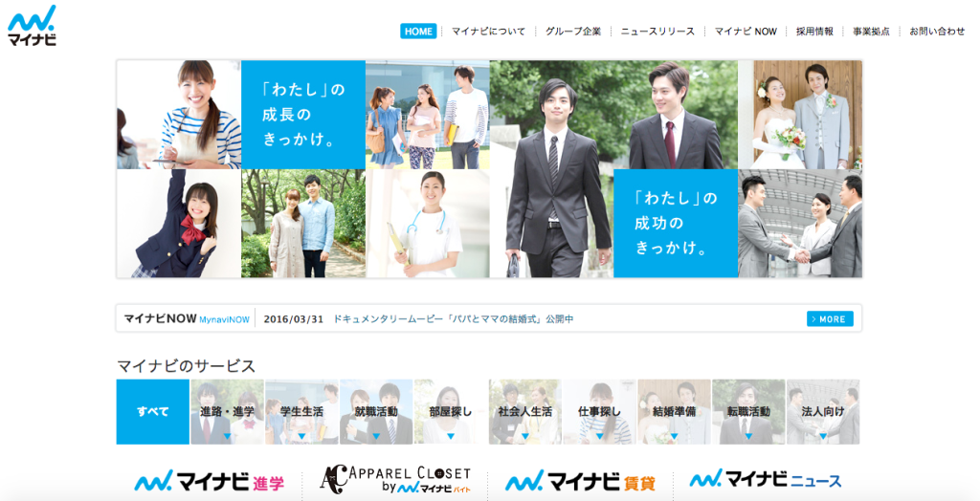
Task: Open マイナビについて in the top menu
Action: pyautogui.click(x=488, y=32)
